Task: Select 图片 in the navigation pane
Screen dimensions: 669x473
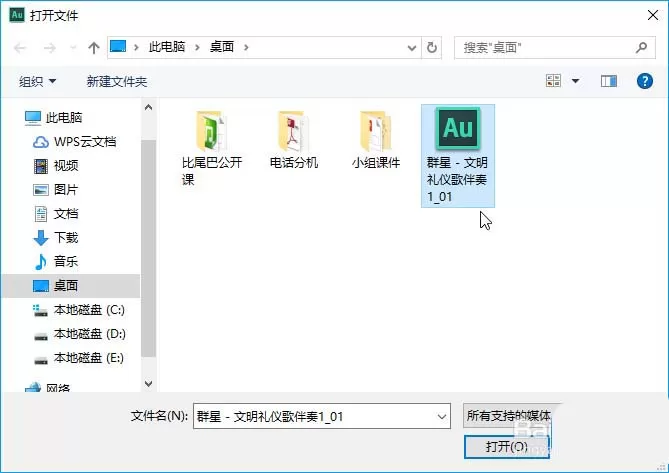Action: [x=55, y=189]
